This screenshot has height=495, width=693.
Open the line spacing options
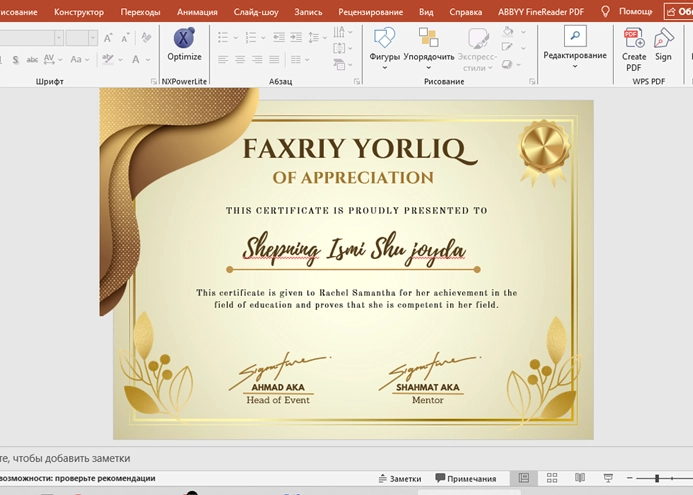click(x=317, y=38)
